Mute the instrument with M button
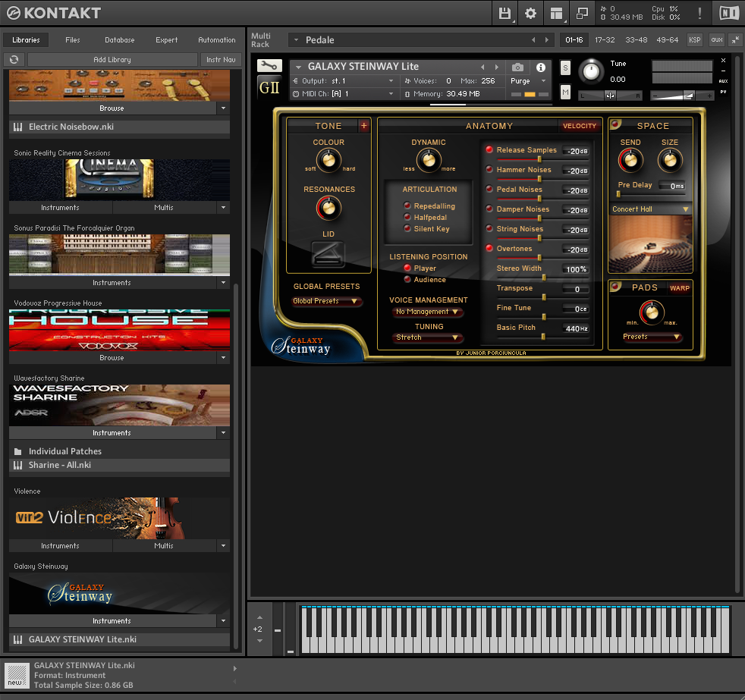The image size is (745, 700). pyautogui.click(x=565, y=92)
